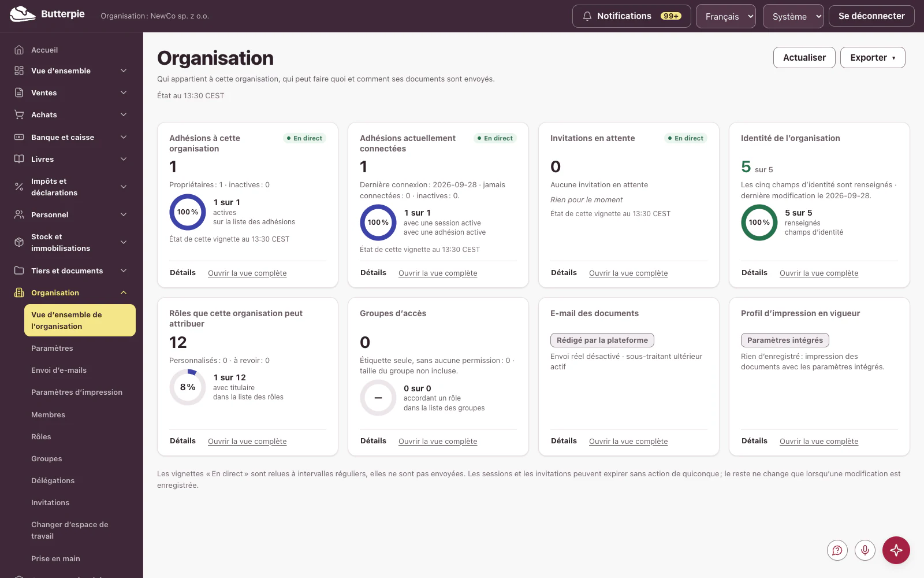Click the 99+ notifications count badge
Screen dimensions: 924x578
tap(671, 16)
